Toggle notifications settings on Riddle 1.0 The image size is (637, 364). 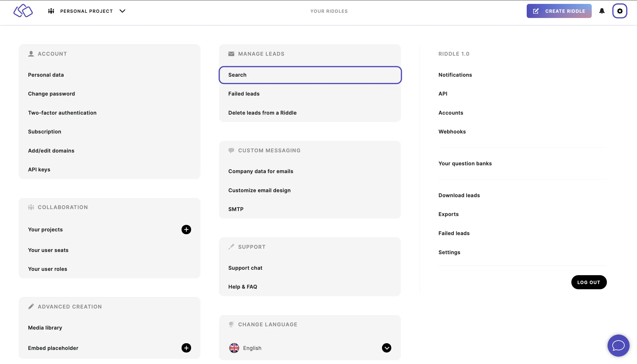455,75
